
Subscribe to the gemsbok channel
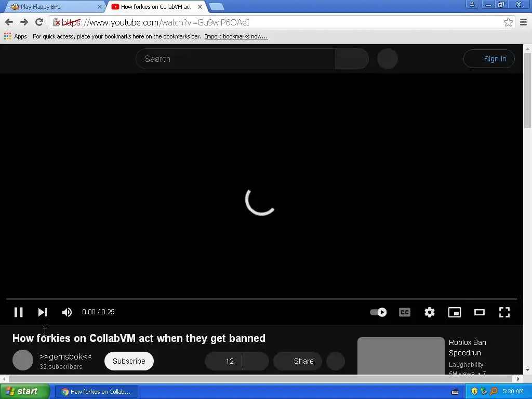(x=129, y=361)
